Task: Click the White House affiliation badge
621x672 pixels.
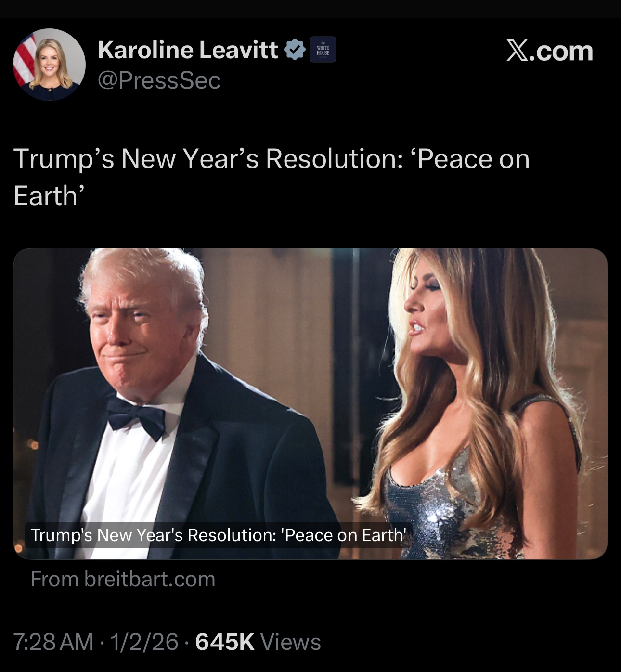Action: point(323,50)
